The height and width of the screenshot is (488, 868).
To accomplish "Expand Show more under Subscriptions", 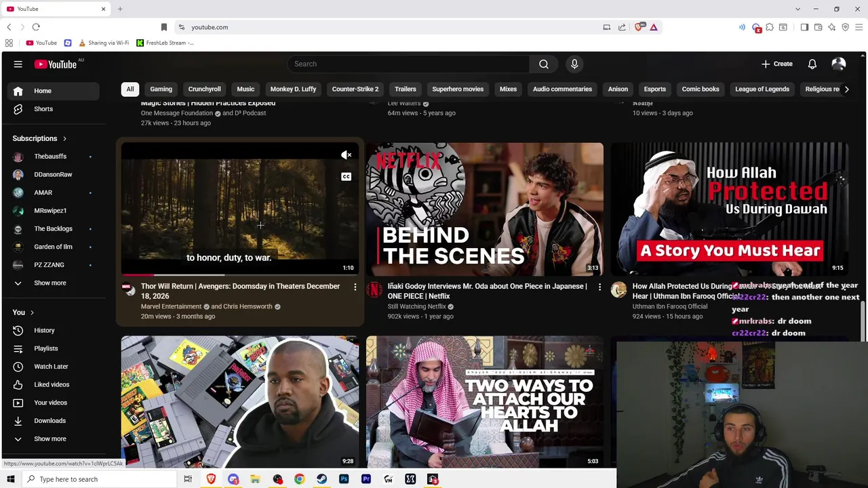I will [x=52, y=283].
